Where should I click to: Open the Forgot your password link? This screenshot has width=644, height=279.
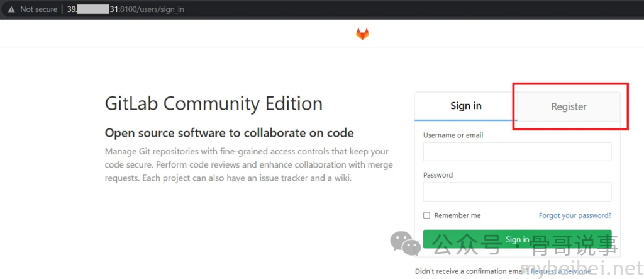pyautogui.click(x=575, y=215)
